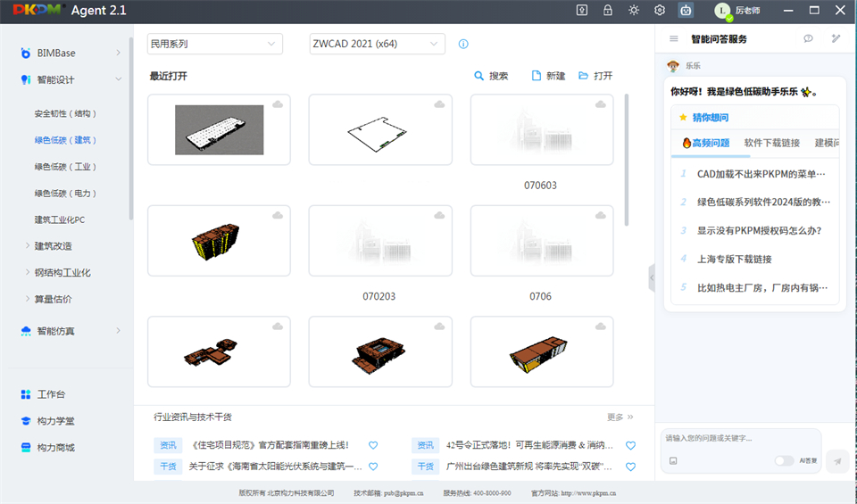This screenshot has width=857, height=504.
Task: Expand the 算量估价 tree arrow
Action: click(28, 299)
